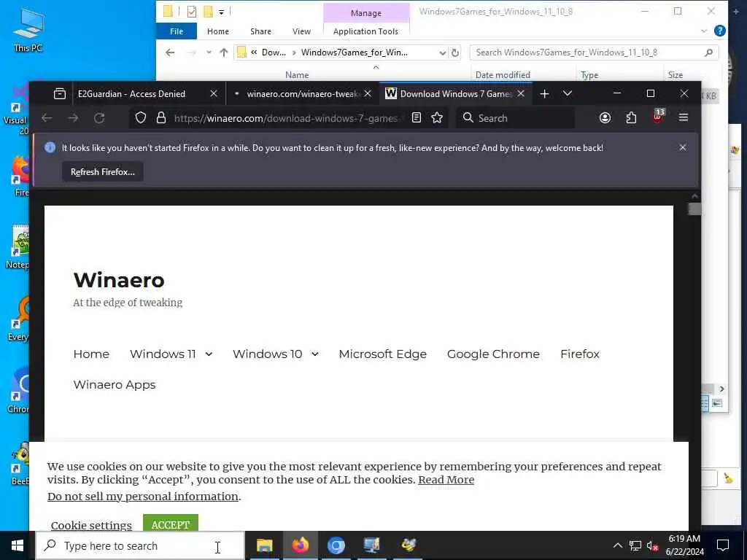
Task: Expand the Windows 10 submenu chevron
Action: coord(315,354)
